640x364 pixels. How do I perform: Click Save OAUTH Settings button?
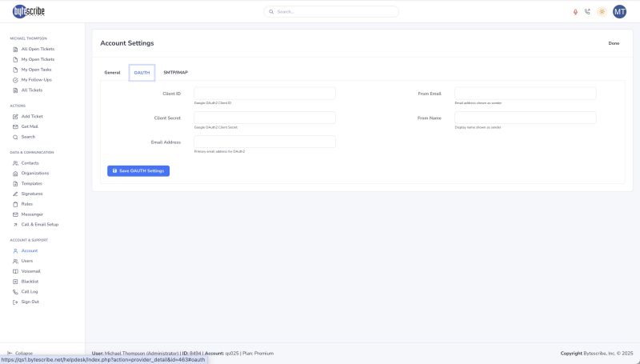138,170
